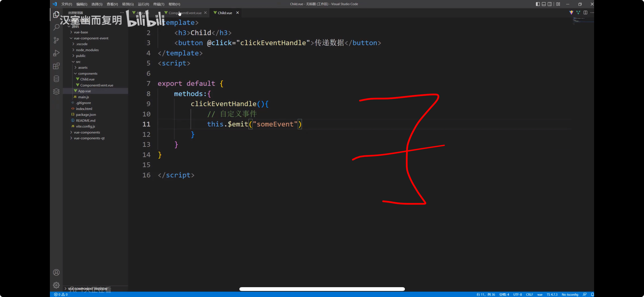644x297 pixels.
Task: Open the Search view in activity bar
Action: coord(56,27)
